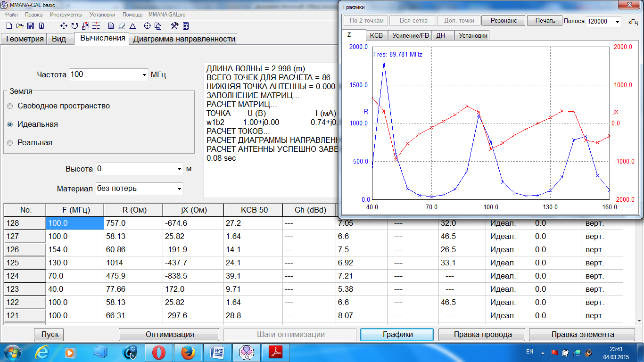
Task: Open Opera browser in the taskbar
Action: 159,352
